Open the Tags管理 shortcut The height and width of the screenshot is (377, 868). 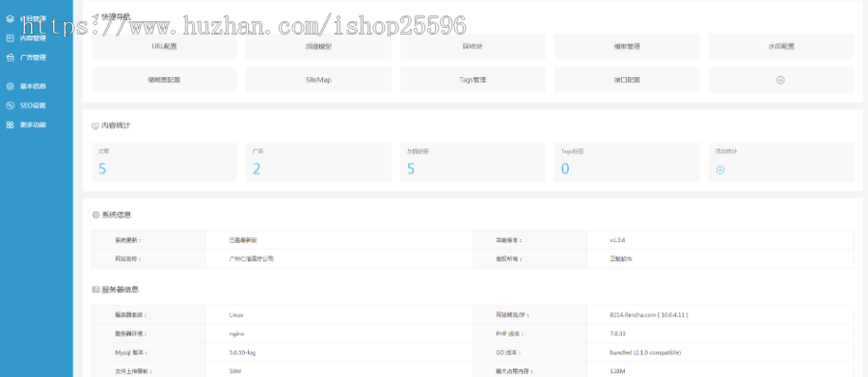pos(473,80)
